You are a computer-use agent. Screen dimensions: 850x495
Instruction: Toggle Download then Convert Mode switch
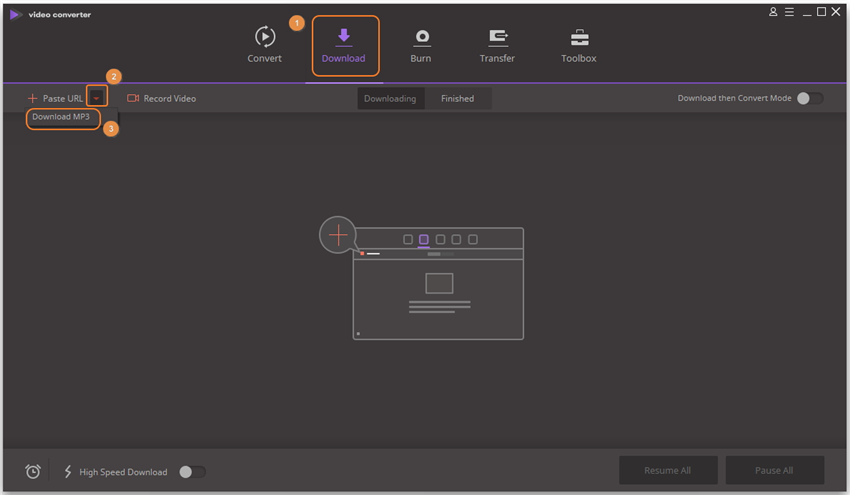tap(810, 98)
